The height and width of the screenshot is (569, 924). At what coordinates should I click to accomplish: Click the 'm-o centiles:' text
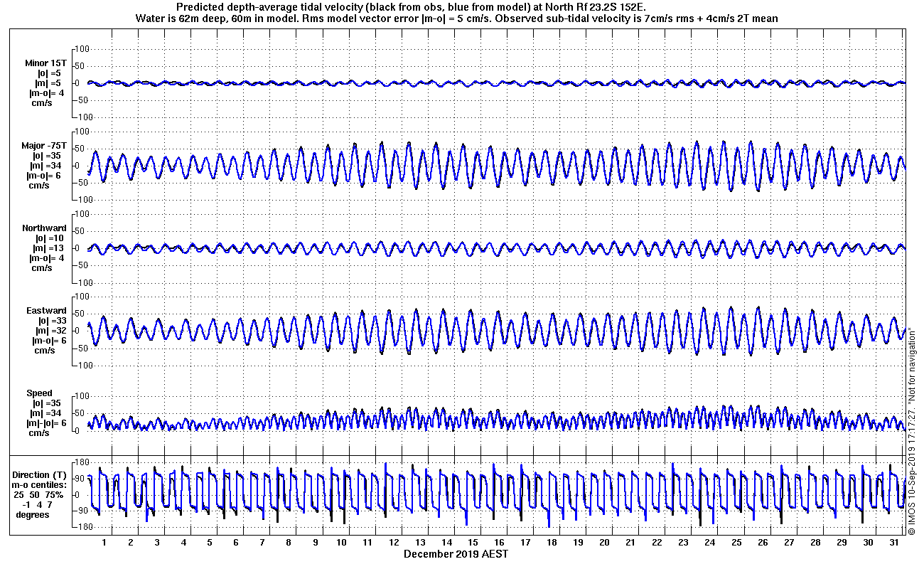[38, 484]
